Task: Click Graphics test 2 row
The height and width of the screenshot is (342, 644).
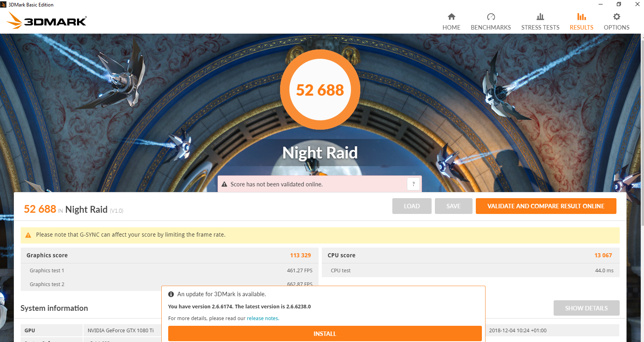Action: coord(169,284)
